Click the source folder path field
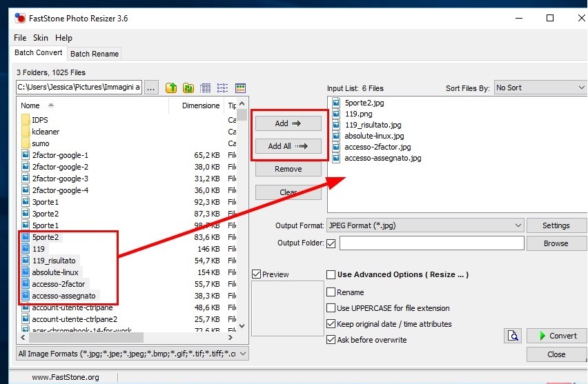Image resolution: width=588 pixels, height=384 pixels. (x=79, y=88)
